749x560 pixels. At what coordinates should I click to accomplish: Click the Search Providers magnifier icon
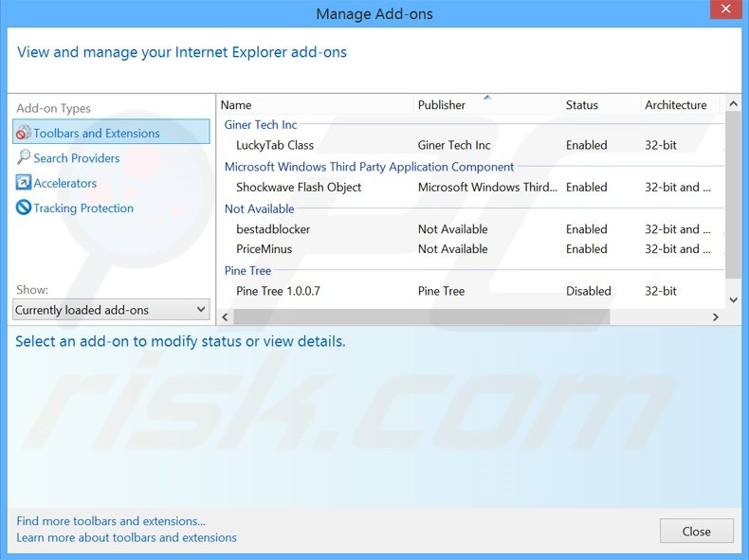24,157
